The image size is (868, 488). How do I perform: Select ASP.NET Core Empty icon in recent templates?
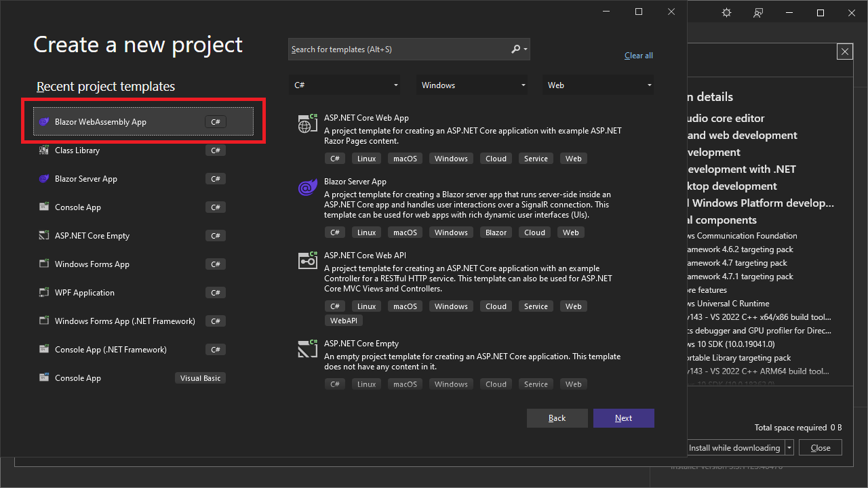(x=44, y=236)
